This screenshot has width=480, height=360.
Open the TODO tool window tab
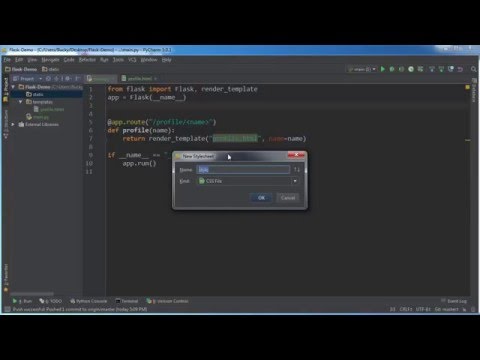[50, 301]
